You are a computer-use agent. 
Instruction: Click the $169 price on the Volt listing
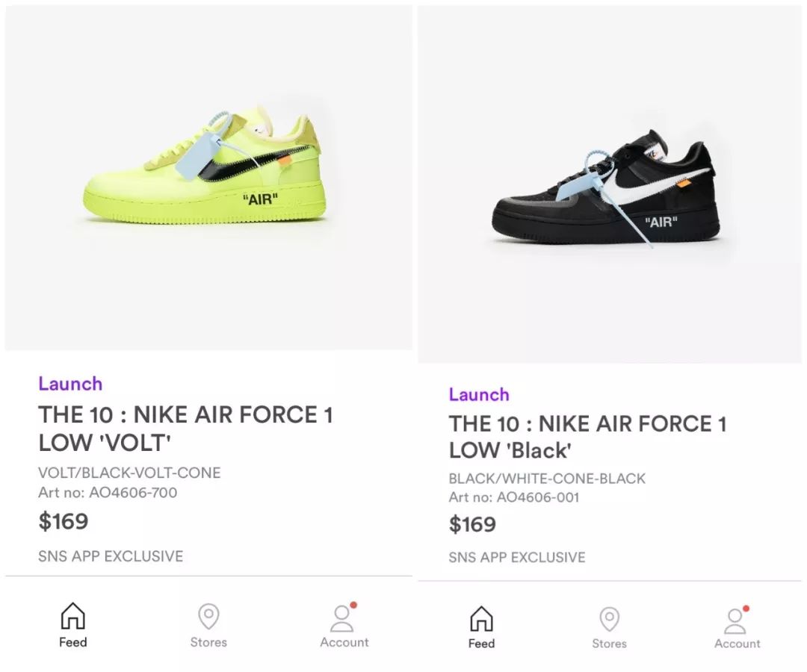[64, 521]
